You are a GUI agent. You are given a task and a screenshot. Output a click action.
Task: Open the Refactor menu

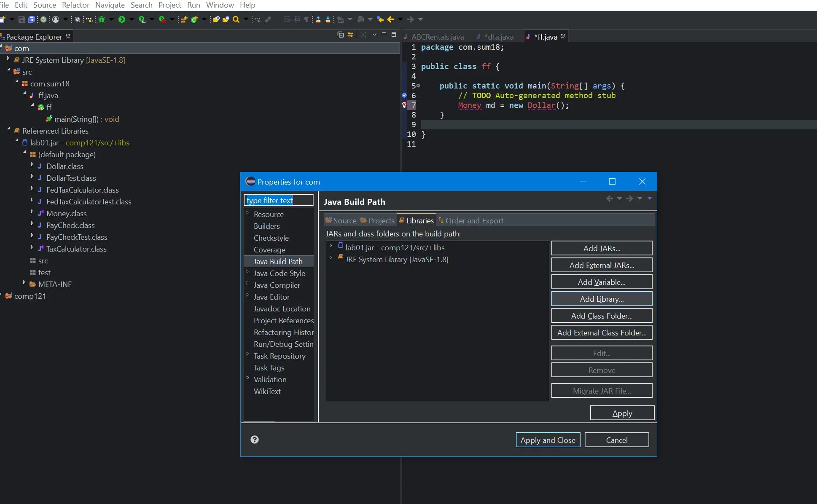pyautogui.click(x=75, y=5)
